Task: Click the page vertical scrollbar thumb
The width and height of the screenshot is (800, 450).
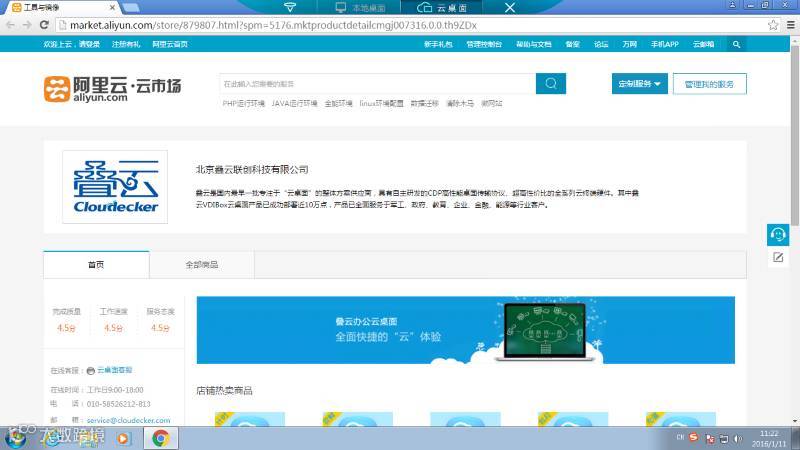Action: pyautogui.click(x=795, y=136)
